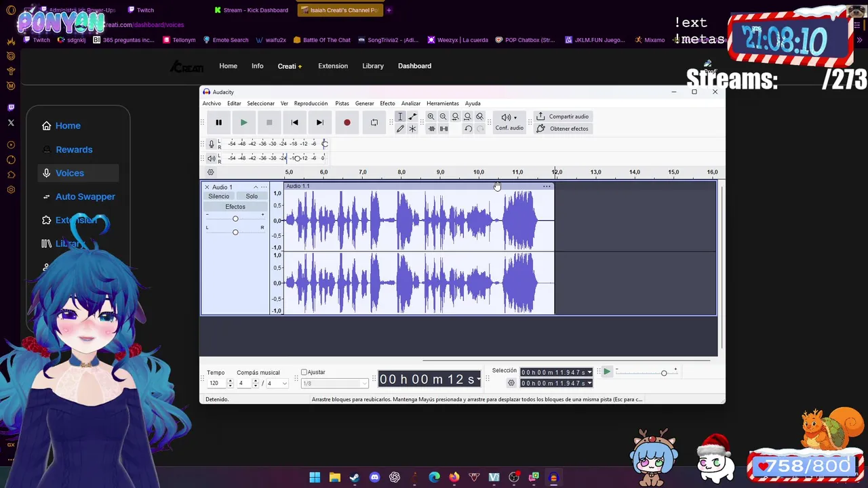868x488 pixels.
Task: Select the Draw pencil tool
Action: pyautogui.click(x=400, y=129)
